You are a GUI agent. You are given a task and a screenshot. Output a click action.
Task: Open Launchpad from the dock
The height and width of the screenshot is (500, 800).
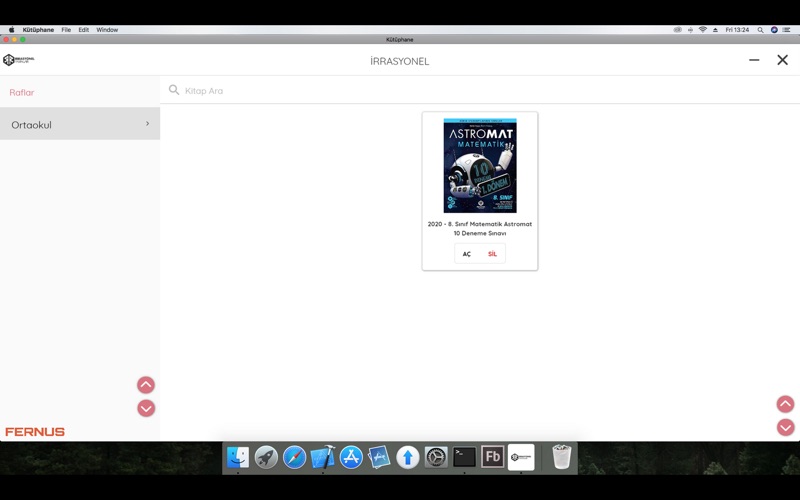266,457
